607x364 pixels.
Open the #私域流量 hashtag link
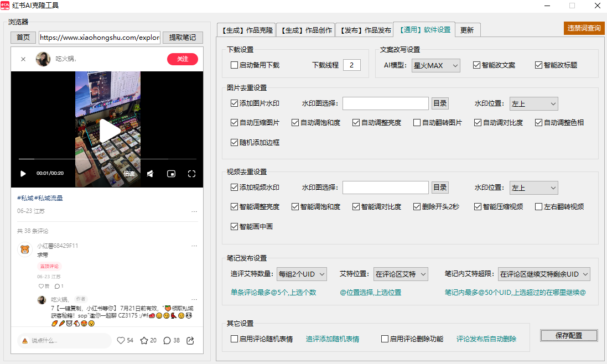[48, 198]
